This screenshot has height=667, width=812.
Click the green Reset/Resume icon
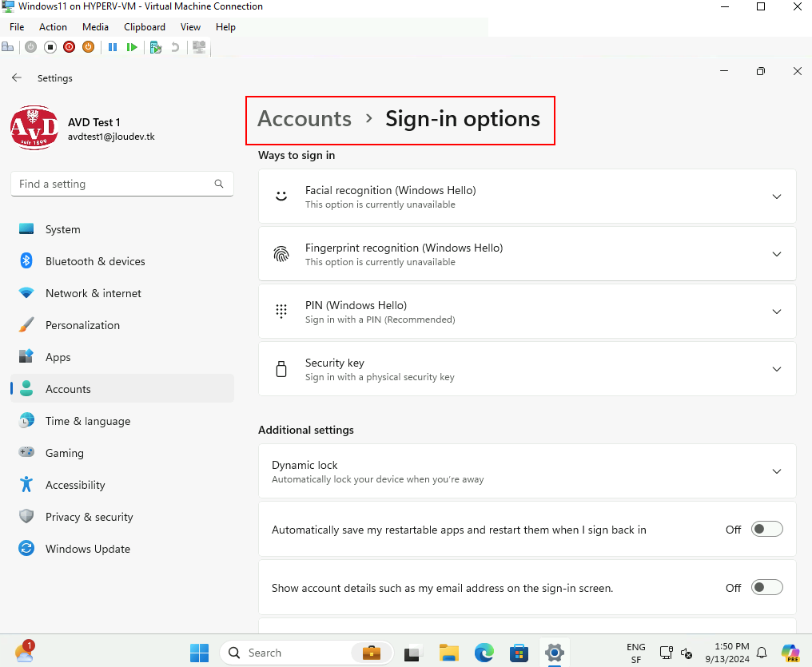(x=132, y=47)
